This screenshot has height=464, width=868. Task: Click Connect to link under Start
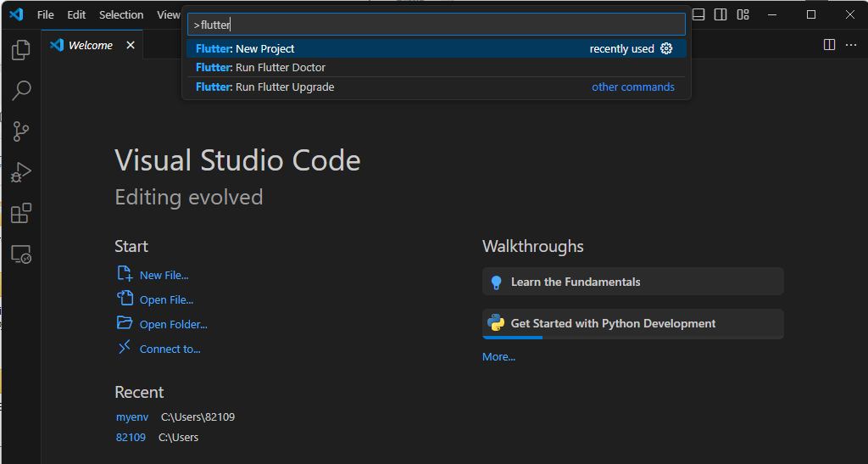pyautogui.click(x=170, y=349)
